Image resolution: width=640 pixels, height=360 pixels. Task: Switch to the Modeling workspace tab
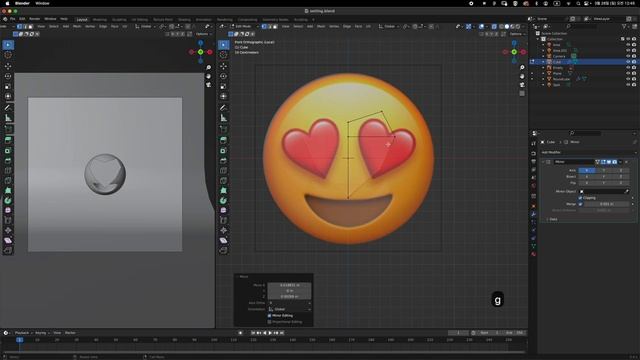point(100,19)
